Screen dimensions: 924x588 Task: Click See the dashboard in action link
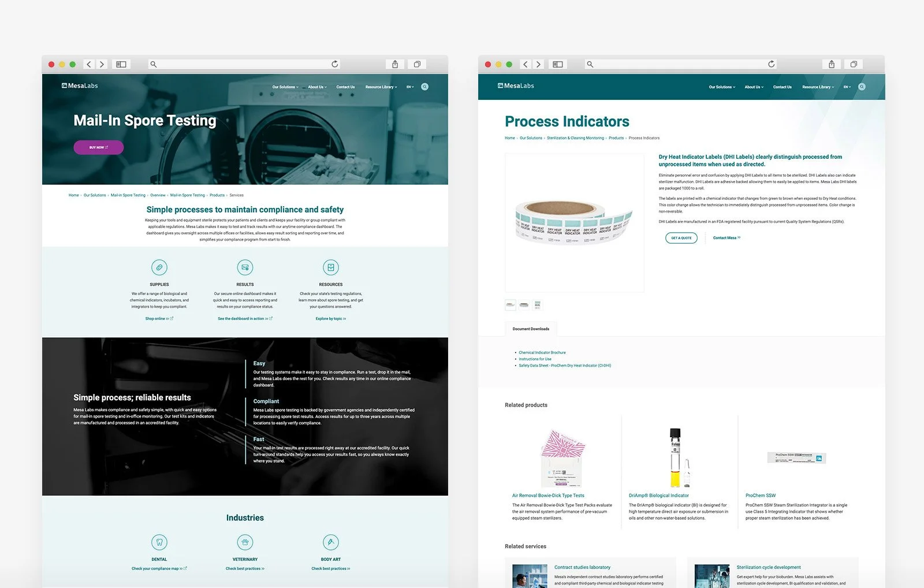[x=245, y=319]
